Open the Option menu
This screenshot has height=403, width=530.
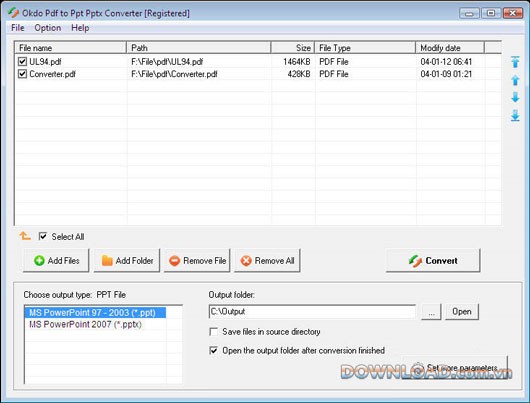coord(48,28)
